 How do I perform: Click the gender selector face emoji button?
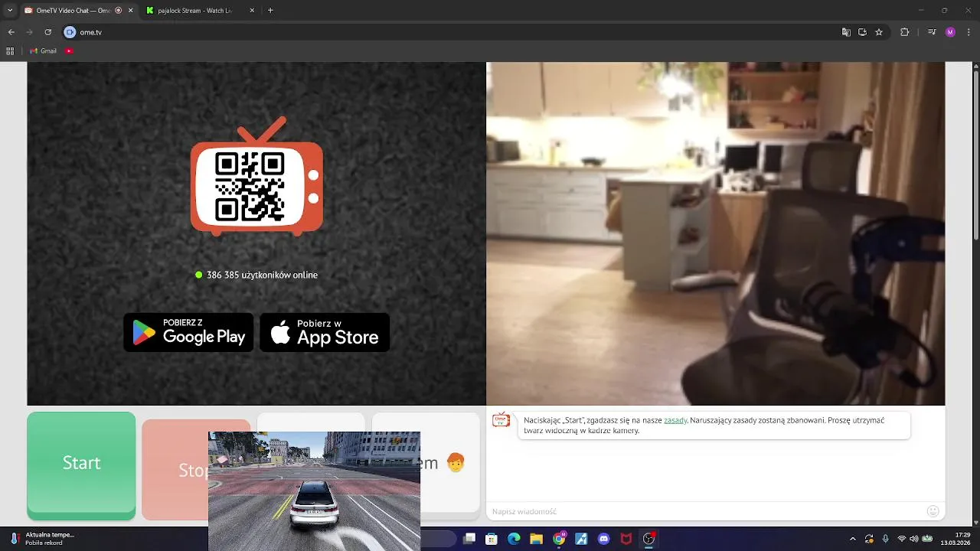(456, 463)
